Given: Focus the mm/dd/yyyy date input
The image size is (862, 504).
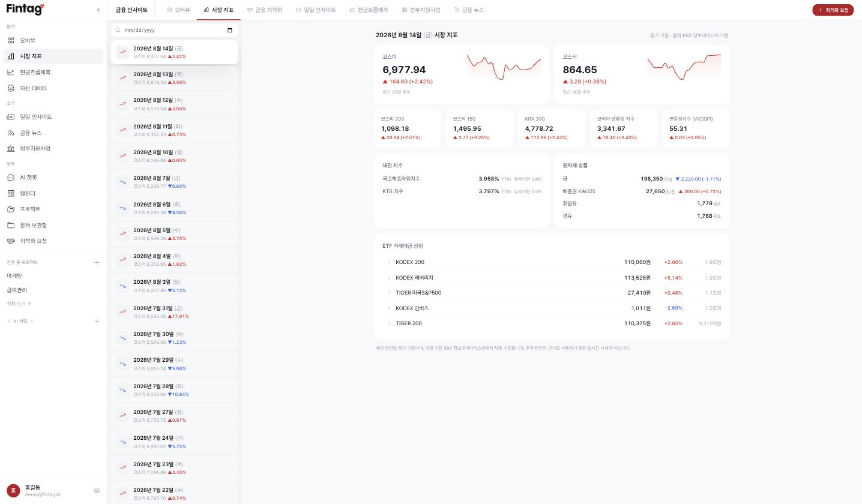Looking at the screenshot, I should pos(174,30).
